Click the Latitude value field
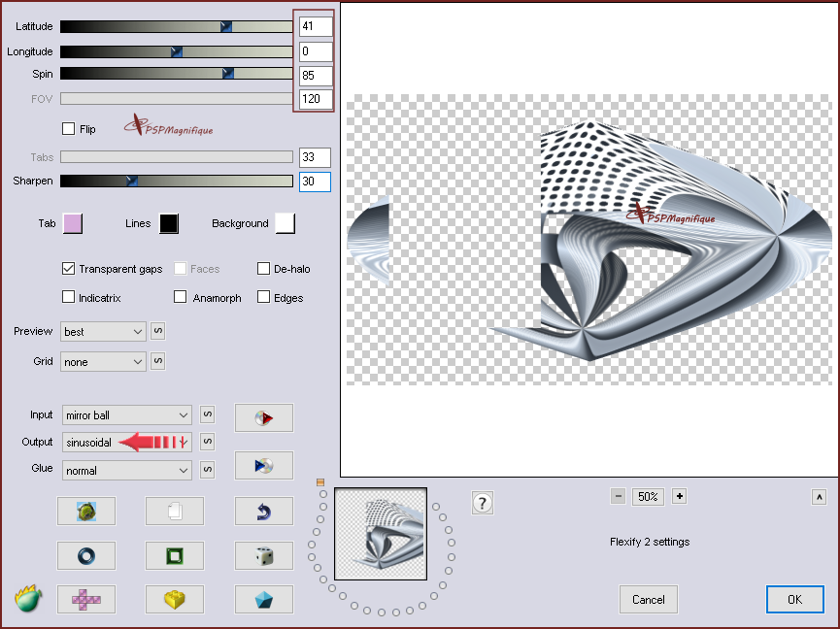Screen dimensions: 840x629 point(315,27)
